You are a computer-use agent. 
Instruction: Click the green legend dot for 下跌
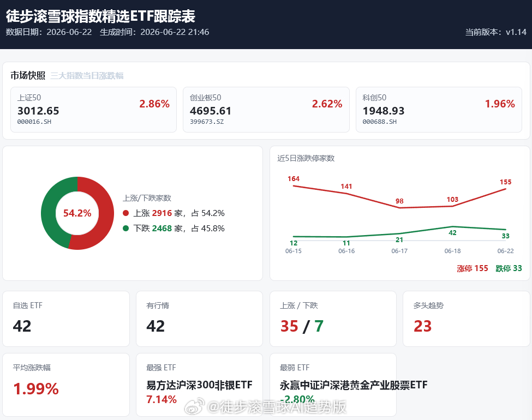click(x=126, y=229)
